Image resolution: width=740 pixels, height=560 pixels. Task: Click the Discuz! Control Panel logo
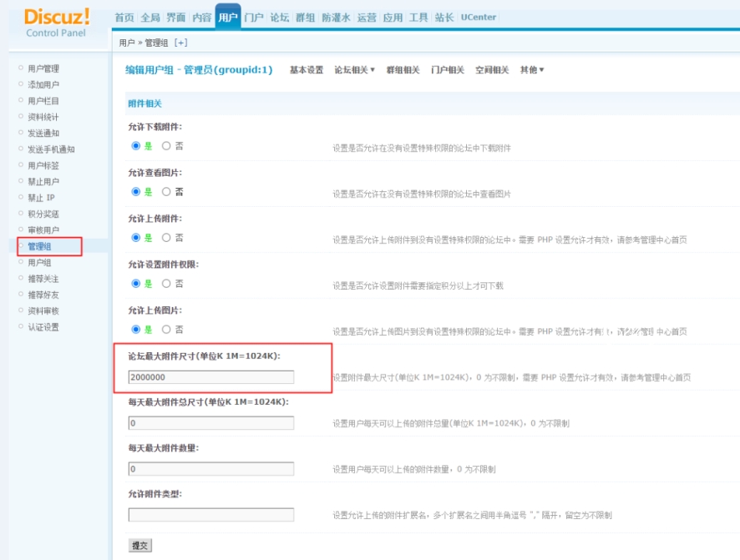56,22
